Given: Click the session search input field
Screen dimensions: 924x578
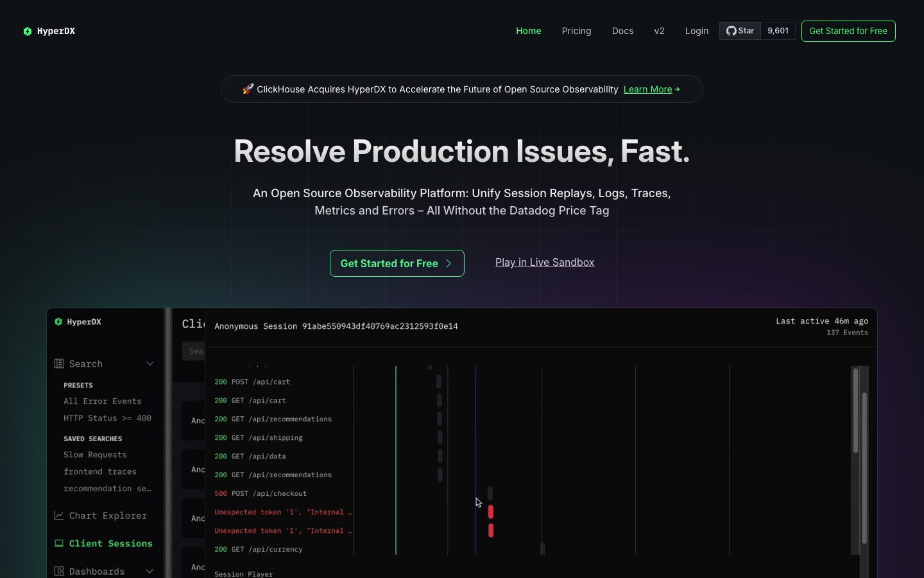Looking at the screenshot, I should point(193,351).
